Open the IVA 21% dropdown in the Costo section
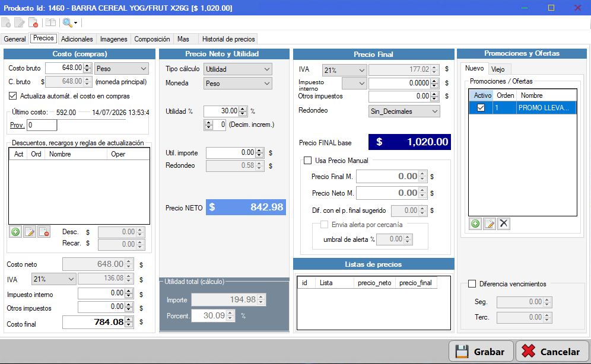 54,279
